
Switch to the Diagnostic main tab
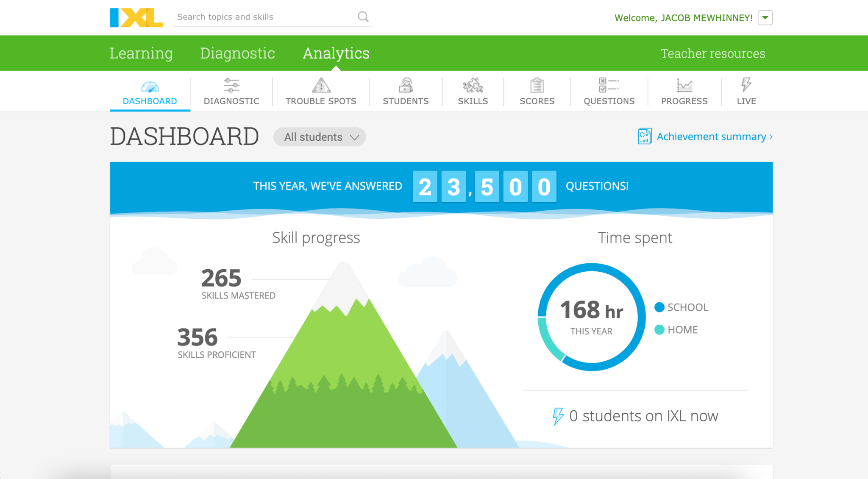(x=237, y=53)
